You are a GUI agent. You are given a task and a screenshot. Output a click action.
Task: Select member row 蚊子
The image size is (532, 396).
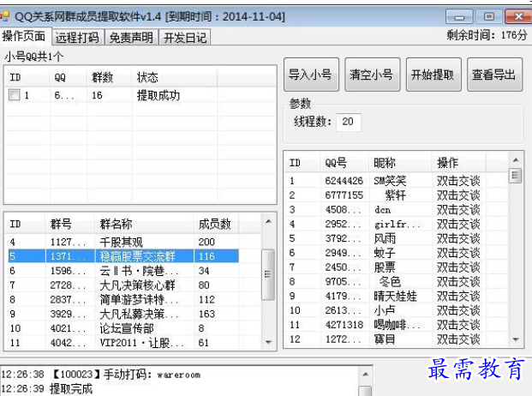pos(386,253)
